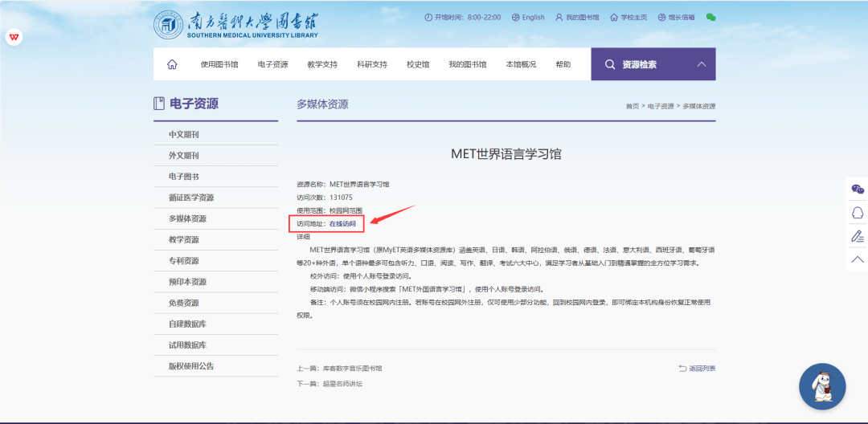
Task: Open the WeChat icon in right sidebar
Action: point(858,190)
